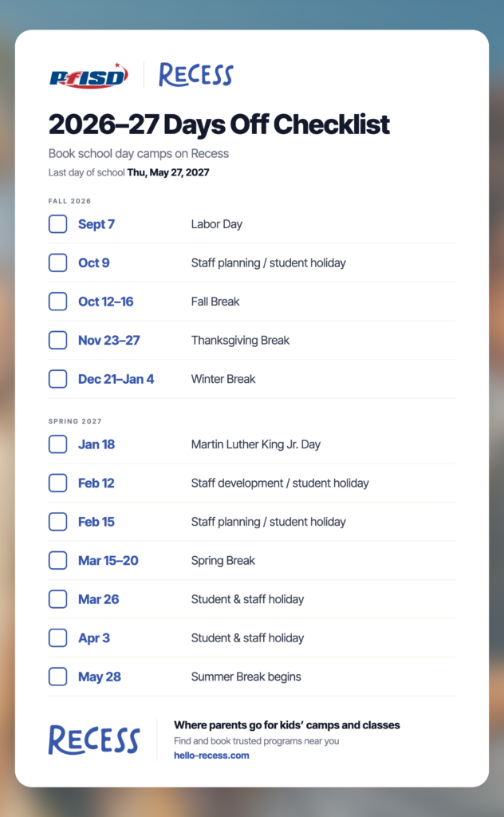The image size is (504, 817).
Task: Select the Feb 15 checkbox
Action: tap(57, 522)
